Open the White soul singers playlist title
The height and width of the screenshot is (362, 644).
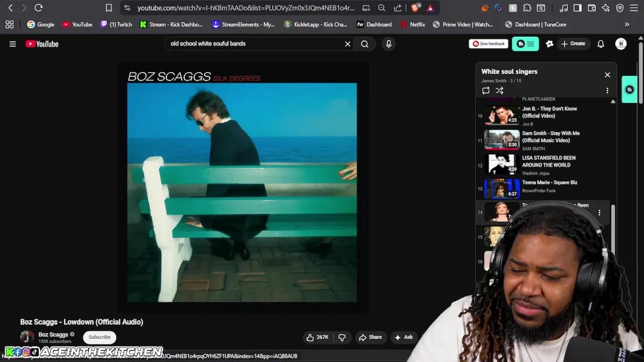[509, 71]
